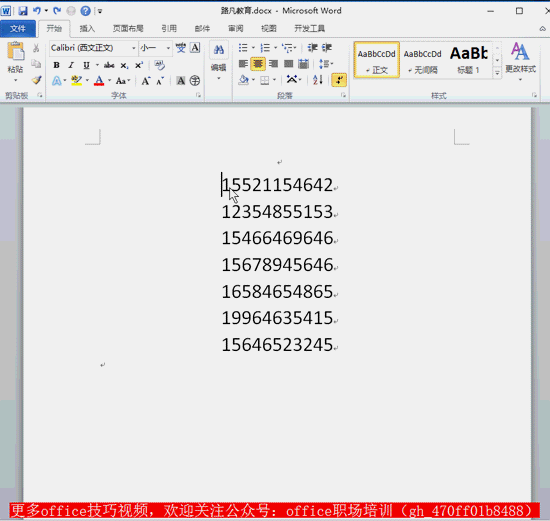Viewport: 550px width, 521px height.
Task: Switch to the References (引用) tab
Action: click(x=169, y=28)
